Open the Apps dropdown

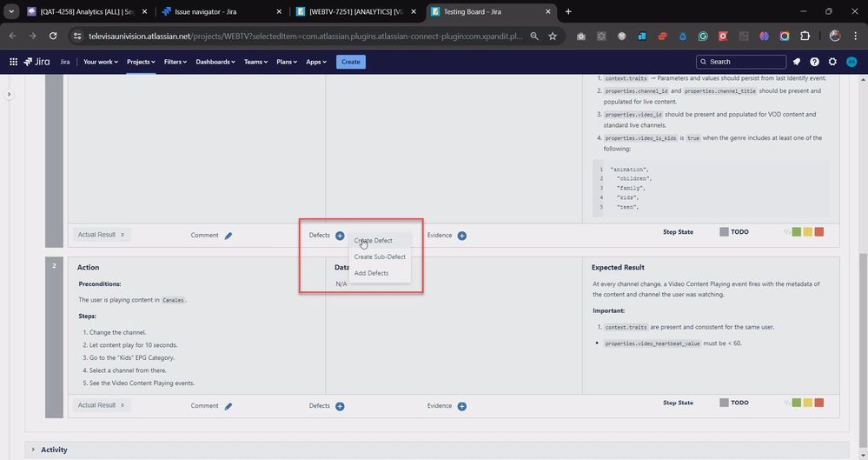[x=316, y=62]
